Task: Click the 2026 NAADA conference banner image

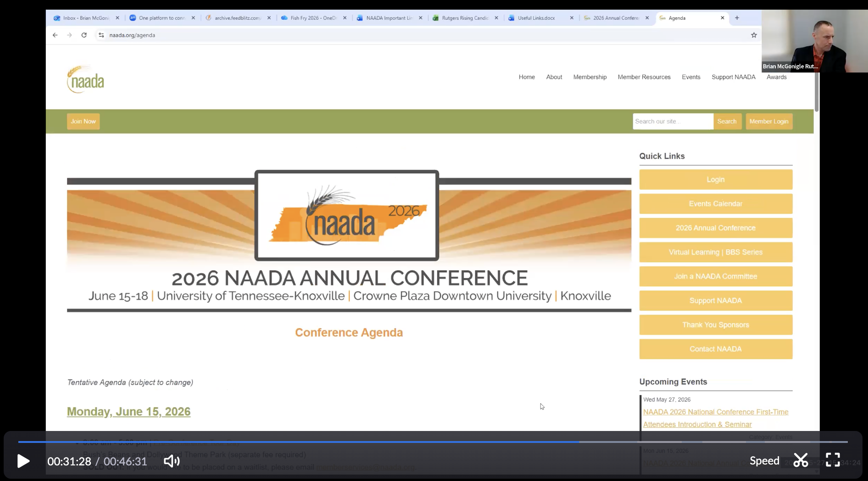Action: click(349, 241)
